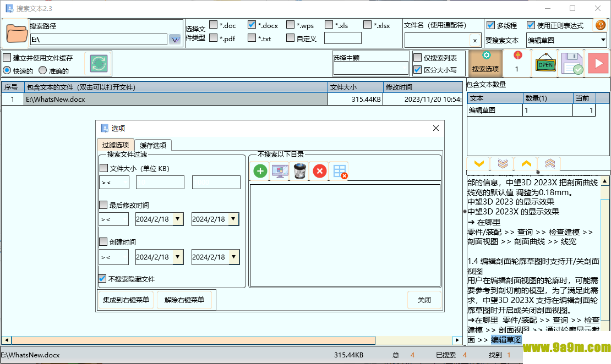Click the 关闭 button in options
Image resolution: width=611 pixels, height=364 pixels.
(x=424, y=300)
